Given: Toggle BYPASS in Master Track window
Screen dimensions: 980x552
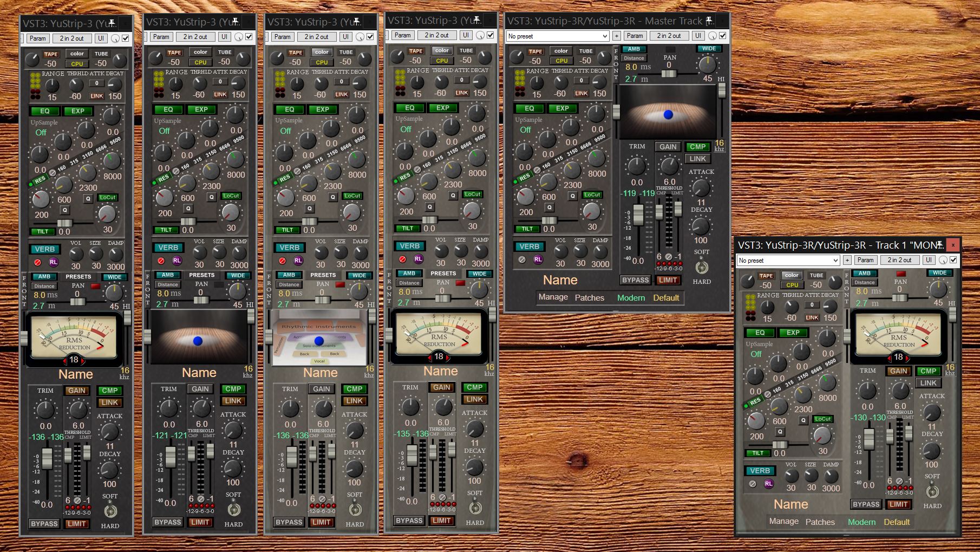Looking at the screenshot, I should 636,280.
